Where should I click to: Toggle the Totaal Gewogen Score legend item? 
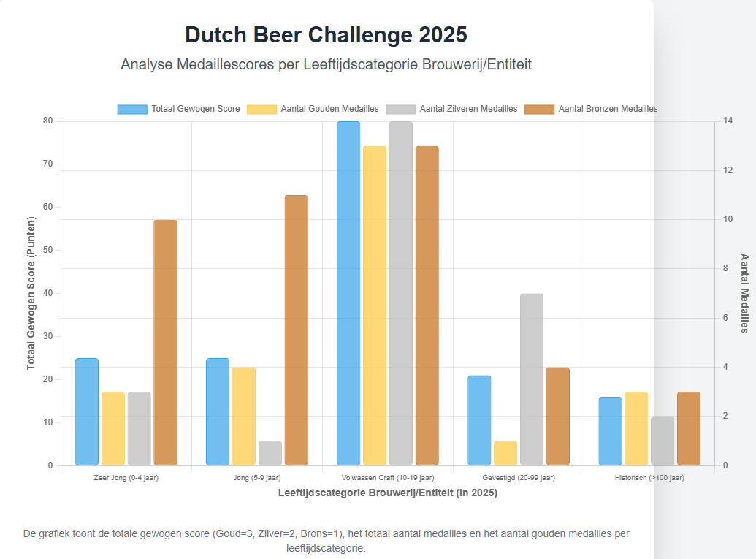195,109
